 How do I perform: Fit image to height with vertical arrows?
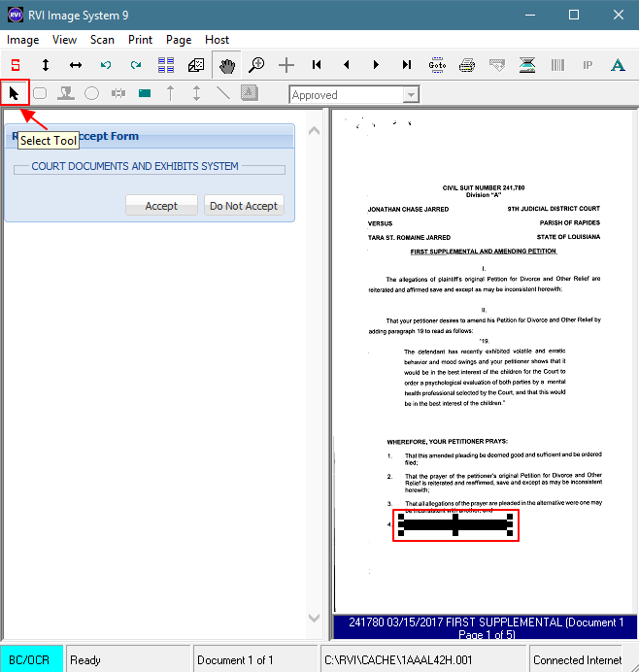pos(46,65)
